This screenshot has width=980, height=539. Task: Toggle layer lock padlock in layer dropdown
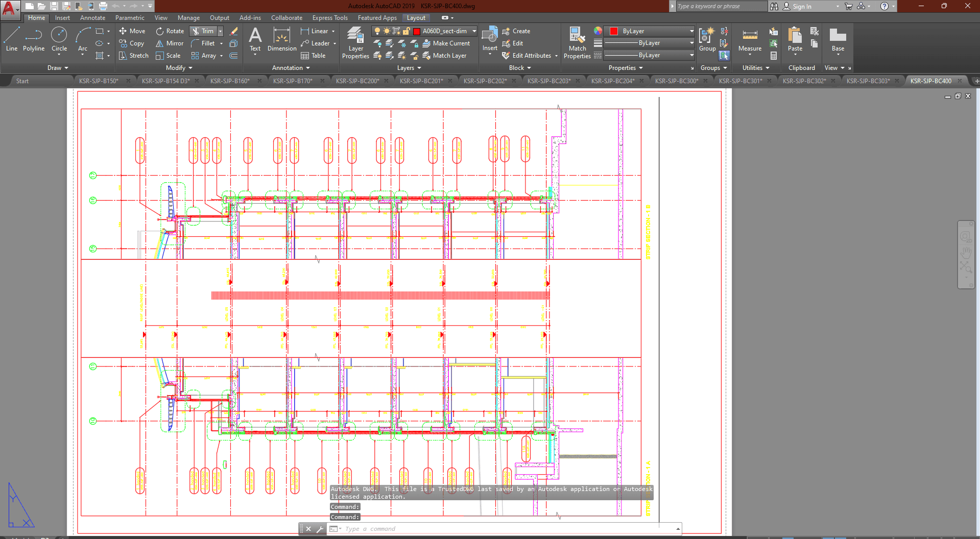[x=407, y=31]
